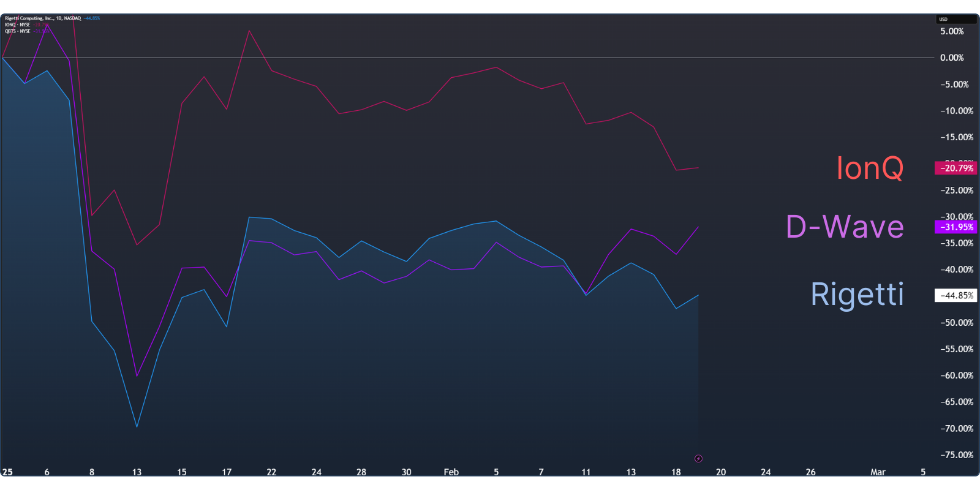Click the -60.00% price scale label

957,375
